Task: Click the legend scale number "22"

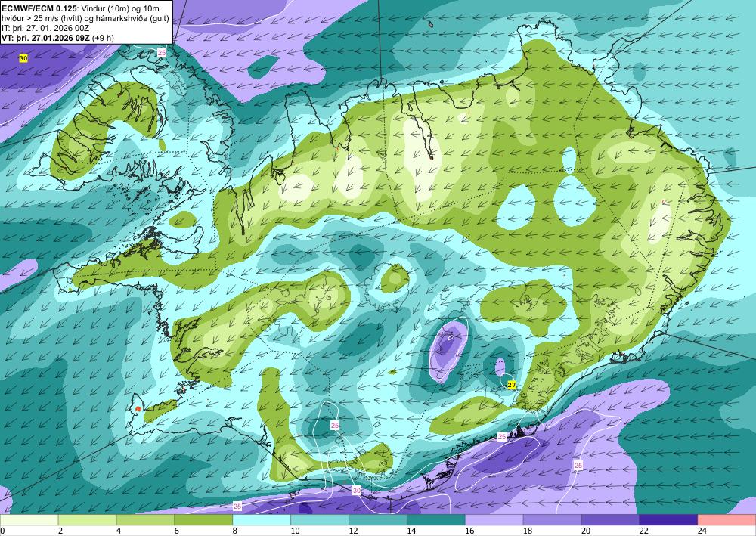Action: click(643, 531)
